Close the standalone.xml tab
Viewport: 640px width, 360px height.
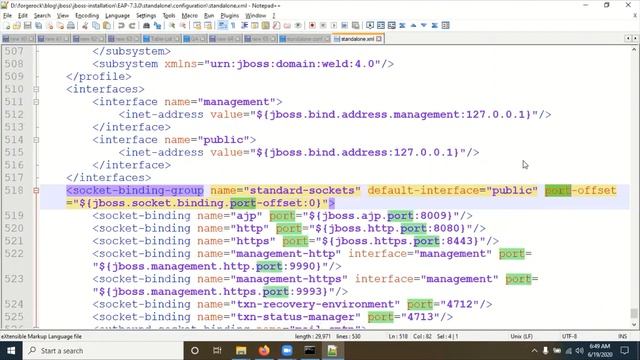coord(379,39)
